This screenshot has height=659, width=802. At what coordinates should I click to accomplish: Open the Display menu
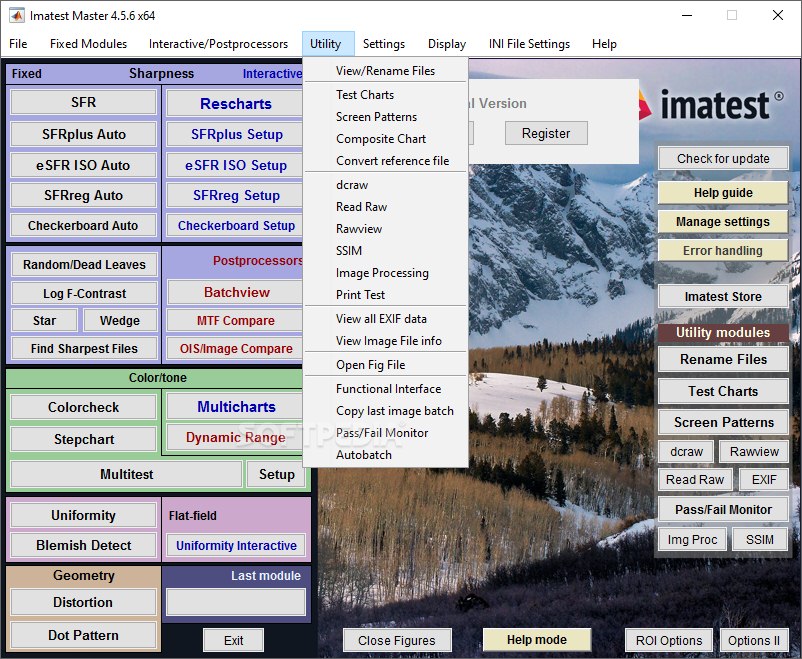(447, 44)
